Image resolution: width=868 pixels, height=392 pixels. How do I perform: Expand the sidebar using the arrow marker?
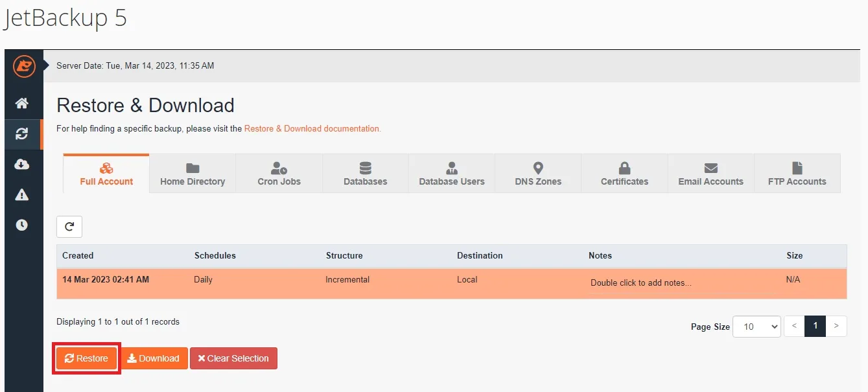[x=47, y=65]
